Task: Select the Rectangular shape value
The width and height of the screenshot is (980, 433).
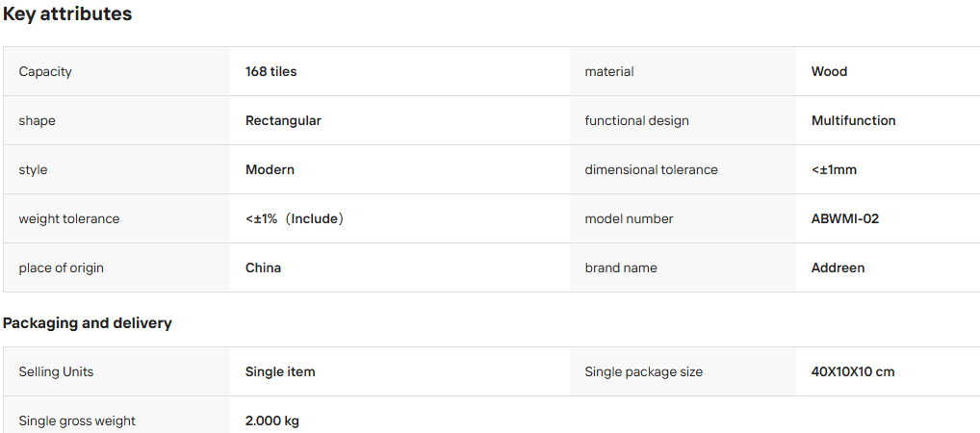Action: [283, 120]
